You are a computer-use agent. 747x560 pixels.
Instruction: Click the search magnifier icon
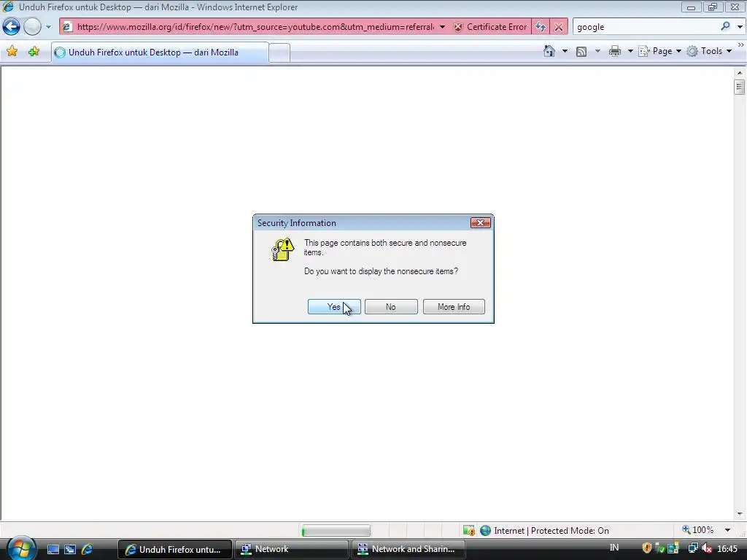click(725, 27)
